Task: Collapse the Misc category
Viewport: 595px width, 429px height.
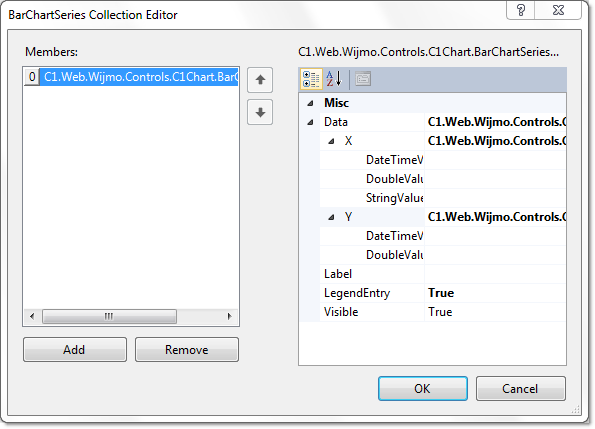Action: 310,103
